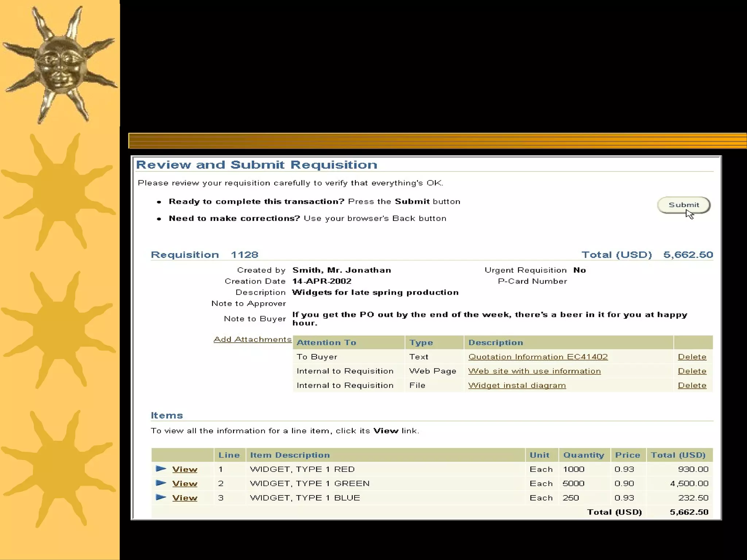747x560 pixels.
Task: Click the Submit button
Action: pos(684,205)
